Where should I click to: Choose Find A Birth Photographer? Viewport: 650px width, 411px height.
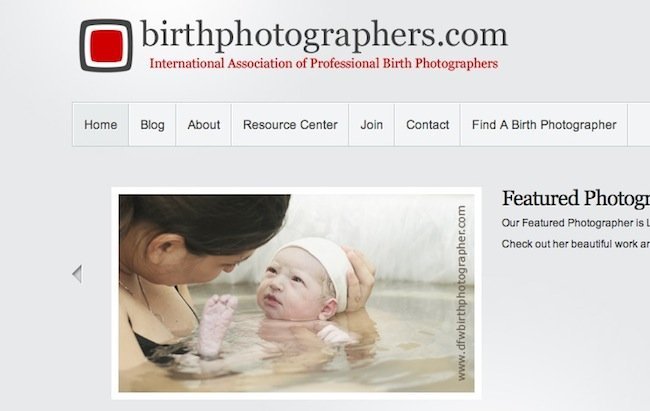point(544,125)
